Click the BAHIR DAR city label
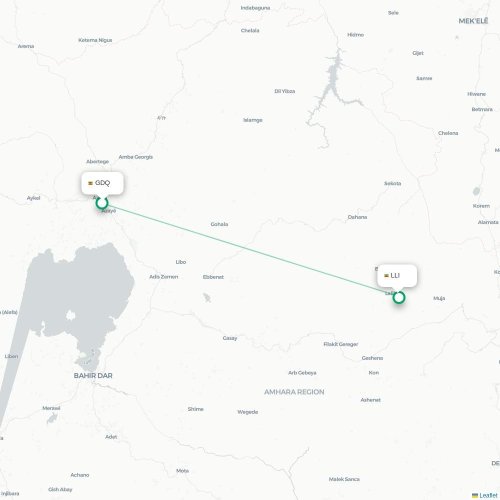This screenshot has height=500, width=500. tap(93, 375)
